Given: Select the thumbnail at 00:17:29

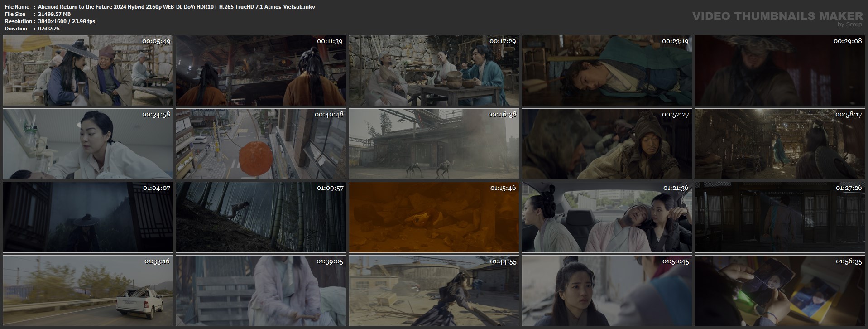Looking at the screenshot, I should (434, 71).
